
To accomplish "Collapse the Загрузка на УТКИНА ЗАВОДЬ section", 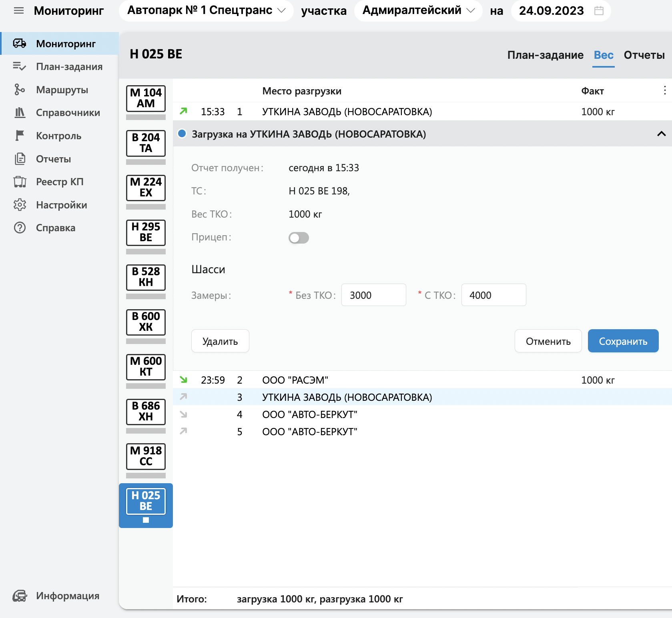I will [661, 134].
